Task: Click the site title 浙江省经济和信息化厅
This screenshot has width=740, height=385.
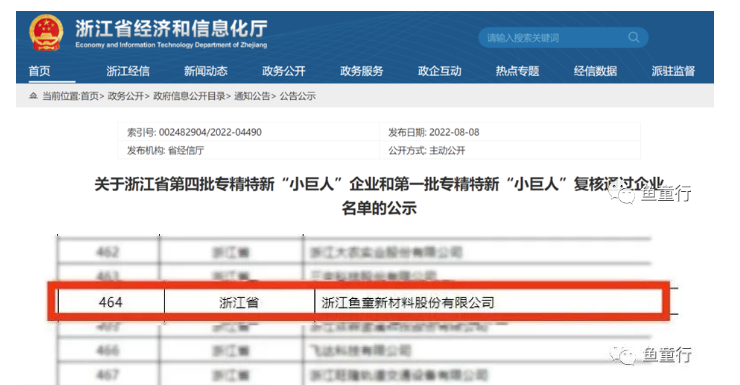Action: coord(171,28)
